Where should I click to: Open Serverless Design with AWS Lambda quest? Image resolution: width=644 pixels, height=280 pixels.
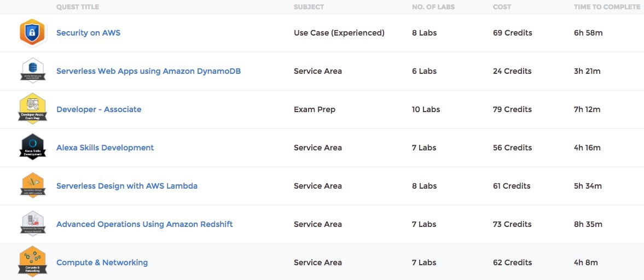click(127, 186)
